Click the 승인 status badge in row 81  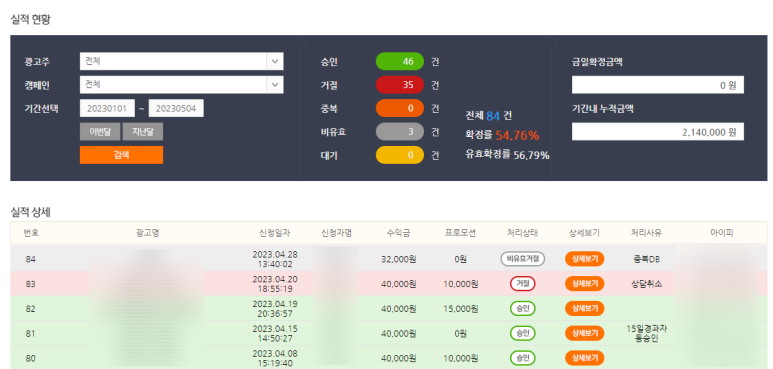click(523, 333)
